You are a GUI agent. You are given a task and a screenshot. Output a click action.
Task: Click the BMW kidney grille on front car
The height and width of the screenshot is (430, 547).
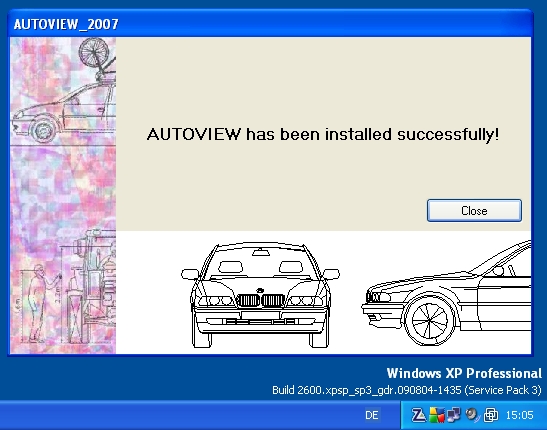click(261, 300)
